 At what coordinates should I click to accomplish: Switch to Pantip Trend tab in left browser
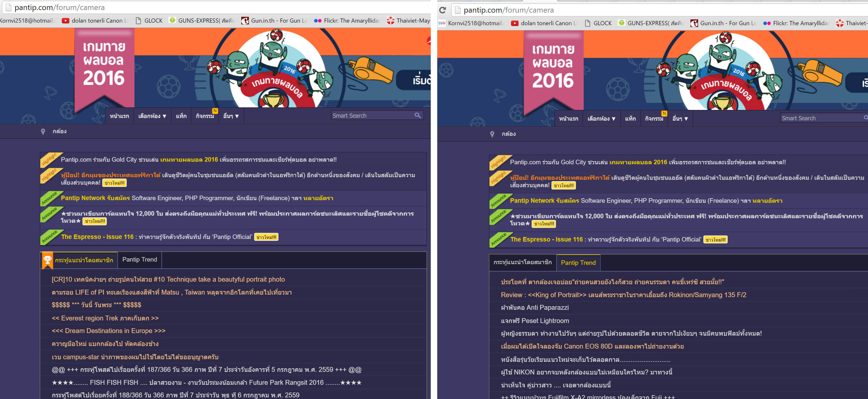pyautogui.click(x=139, y=260)
